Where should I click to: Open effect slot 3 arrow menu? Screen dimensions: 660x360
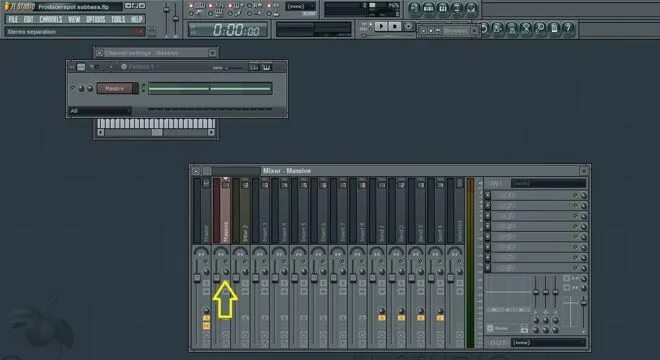point(488,216)
